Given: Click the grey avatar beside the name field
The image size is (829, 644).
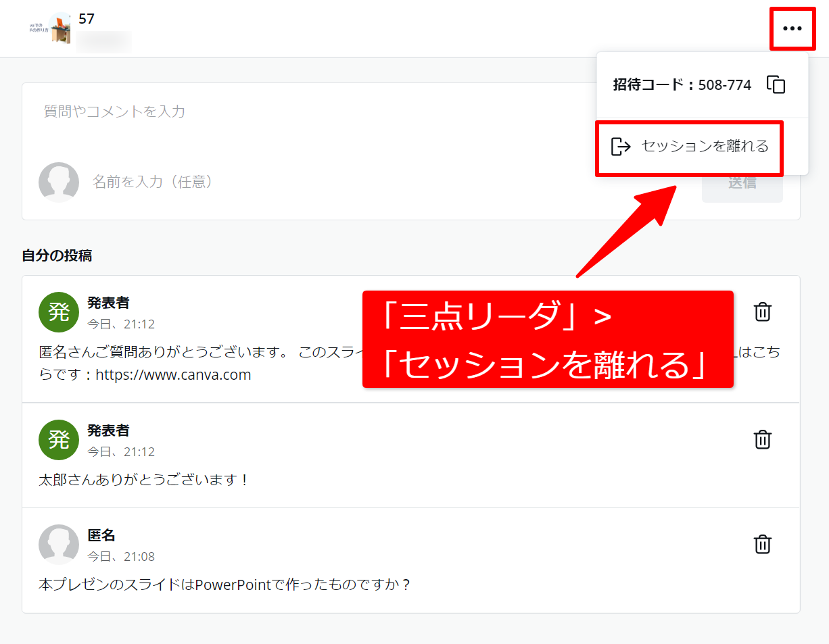Looking at the screenshot, I should point(59,182).
